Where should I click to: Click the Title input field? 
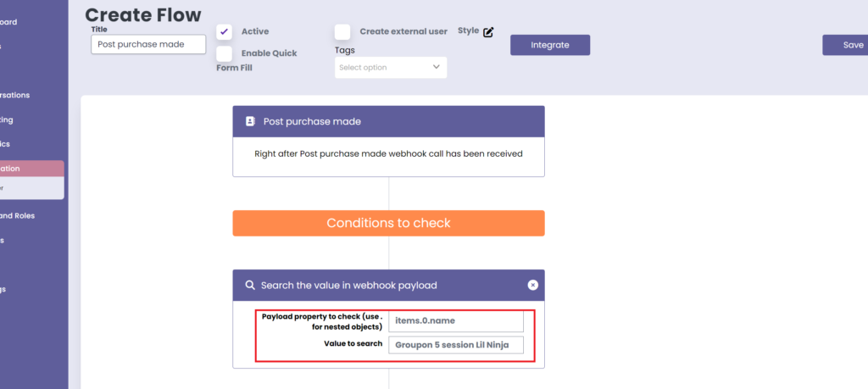click(148, 44)
